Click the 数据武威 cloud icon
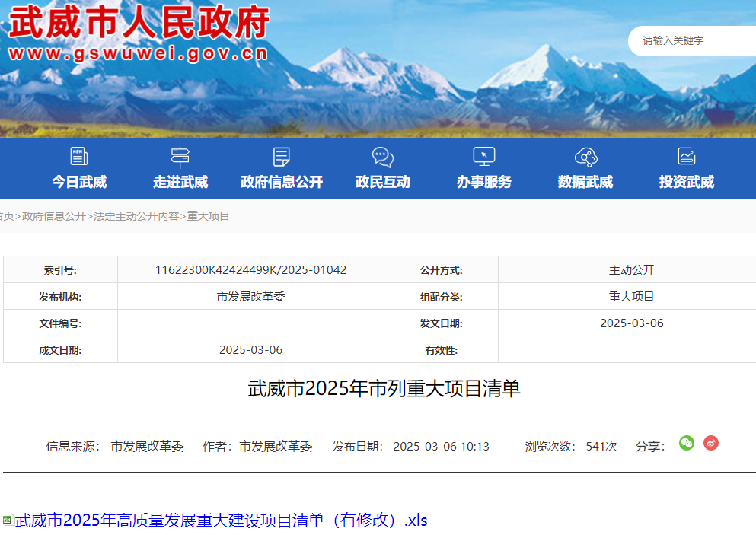The image size is (756, 535). click(x=585, y=157)
